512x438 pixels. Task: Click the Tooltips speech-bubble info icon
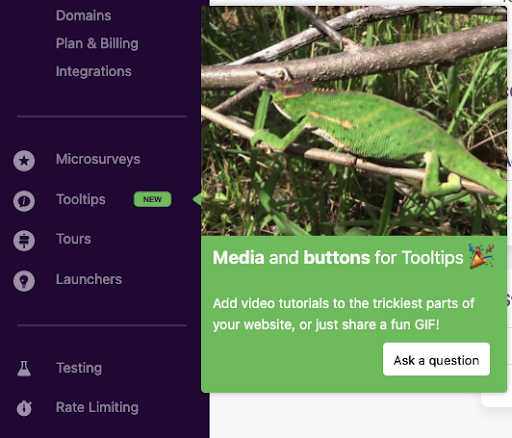24,201
